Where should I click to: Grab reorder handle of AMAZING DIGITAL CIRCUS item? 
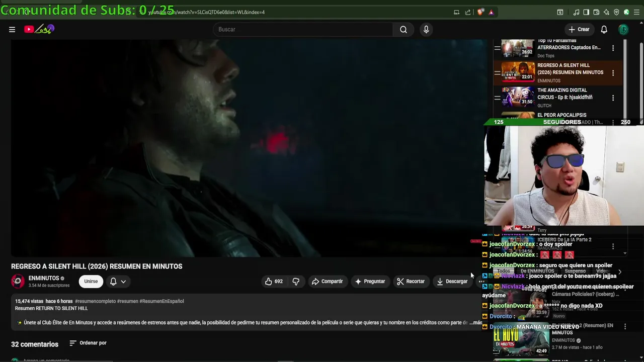[x=497, y=98]
